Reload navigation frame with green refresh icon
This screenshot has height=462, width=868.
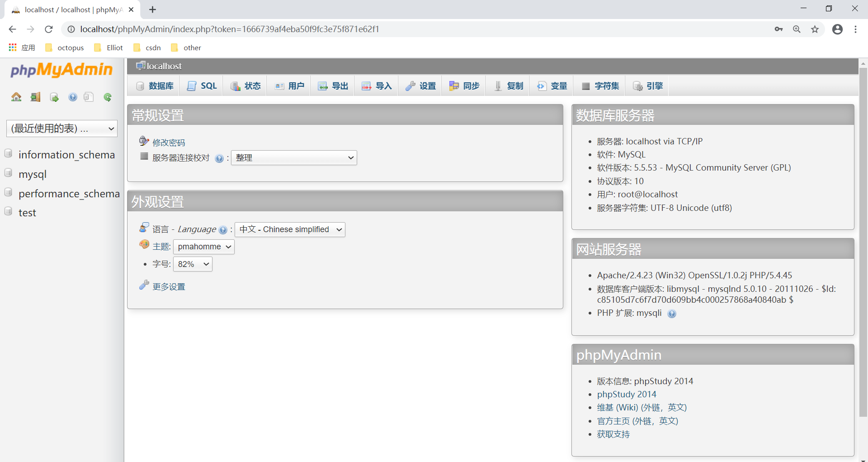(x=108, y=97)
